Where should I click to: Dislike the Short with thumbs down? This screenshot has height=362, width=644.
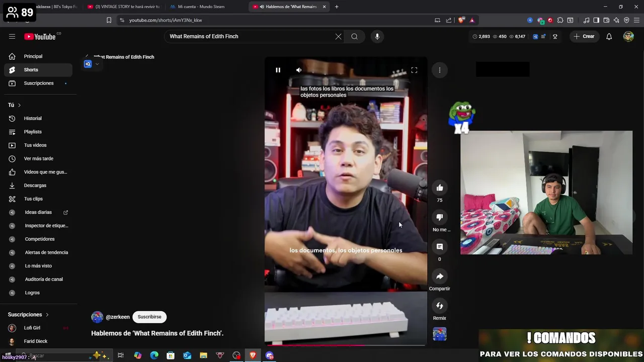click(x=440, y=217)
